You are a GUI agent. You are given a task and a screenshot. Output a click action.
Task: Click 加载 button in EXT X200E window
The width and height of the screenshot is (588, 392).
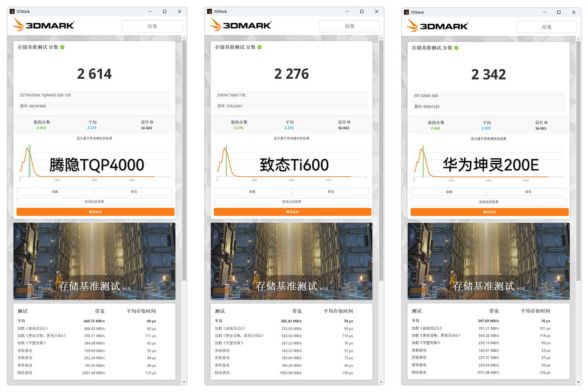[x=449, y=192]
